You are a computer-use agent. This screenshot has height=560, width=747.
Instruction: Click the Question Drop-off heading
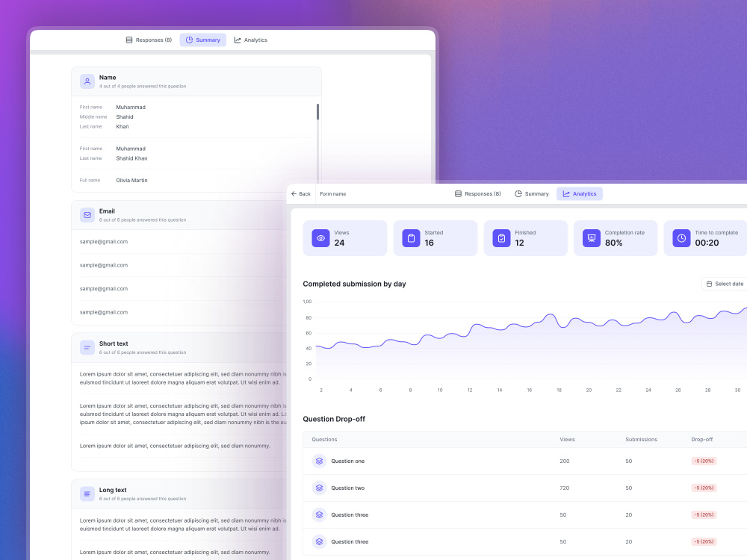334,419
